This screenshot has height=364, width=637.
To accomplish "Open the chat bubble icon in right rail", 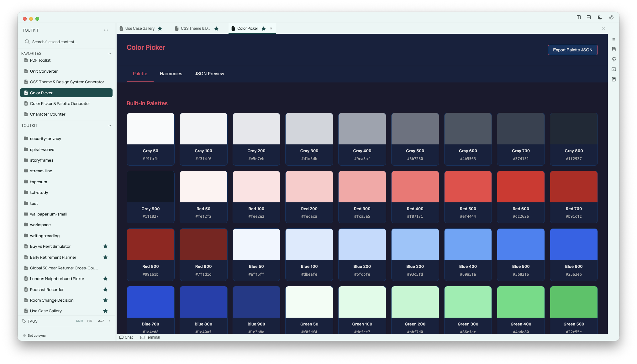I will point(614,59).
